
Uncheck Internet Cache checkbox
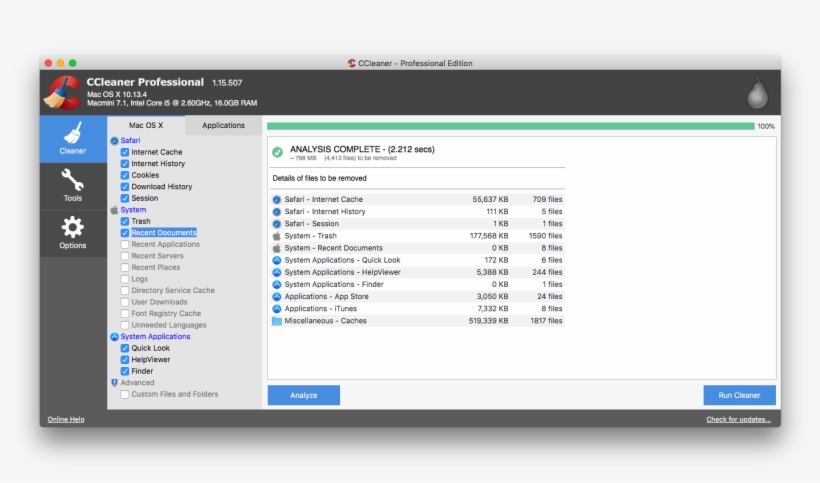(x=124, y=152)
